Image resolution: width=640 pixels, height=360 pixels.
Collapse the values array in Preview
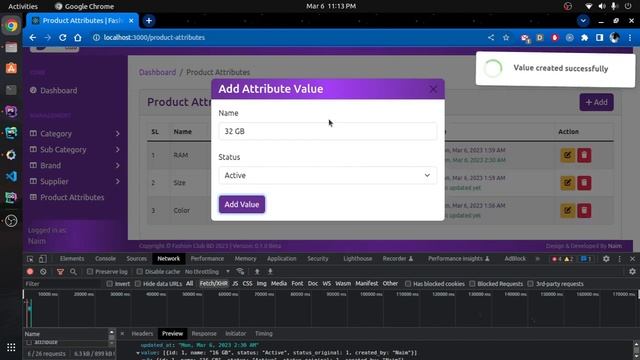pyautogui.click(x=138, y=353)
